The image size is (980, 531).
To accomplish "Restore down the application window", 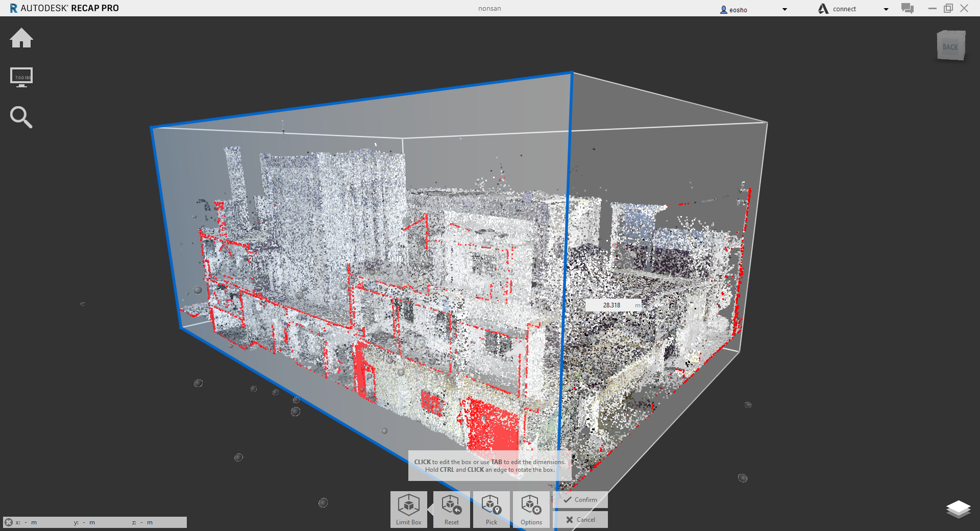I will click(x=948, y=8).
